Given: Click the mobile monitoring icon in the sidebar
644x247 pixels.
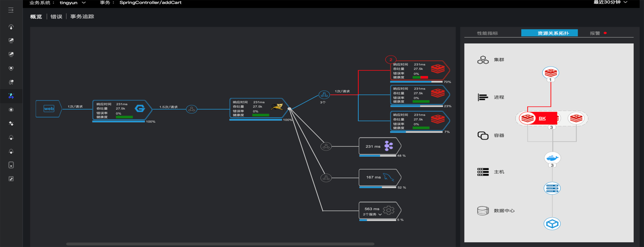Looking at the screenshot, I should [11, 165].
